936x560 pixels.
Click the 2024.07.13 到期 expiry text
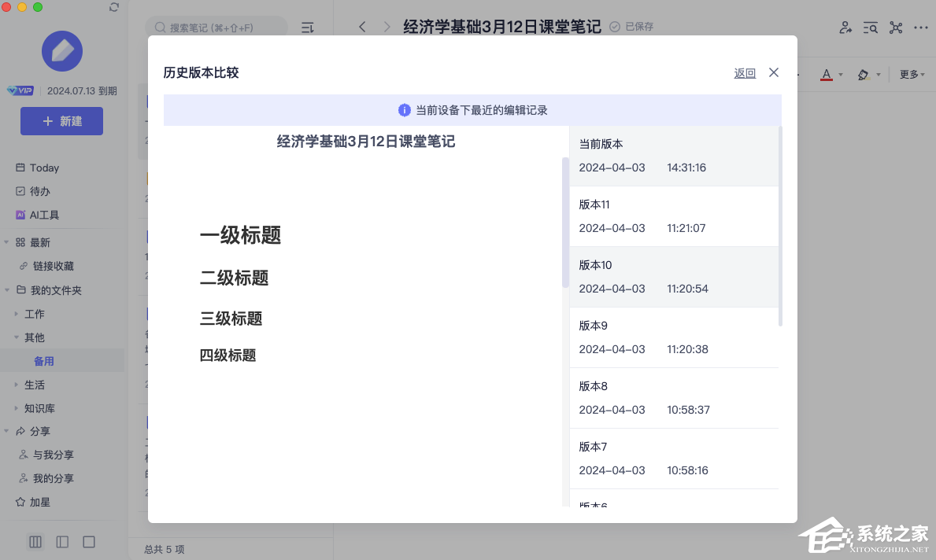coord(82,90)
